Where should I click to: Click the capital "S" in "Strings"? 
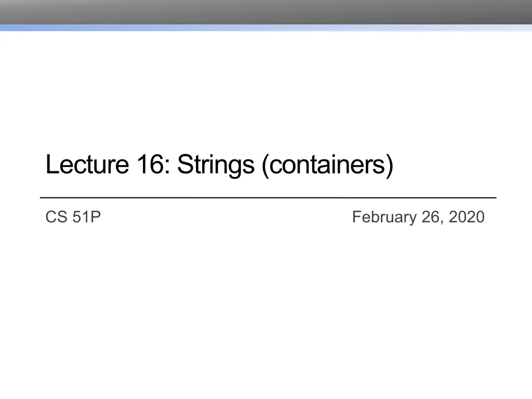(x=184, y=165)
